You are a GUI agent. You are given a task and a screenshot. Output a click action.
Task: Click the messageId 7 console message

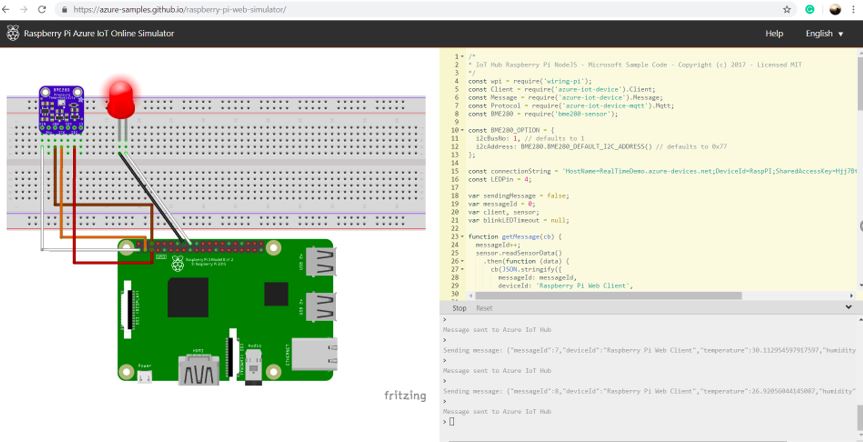click(x=649, y=350)
